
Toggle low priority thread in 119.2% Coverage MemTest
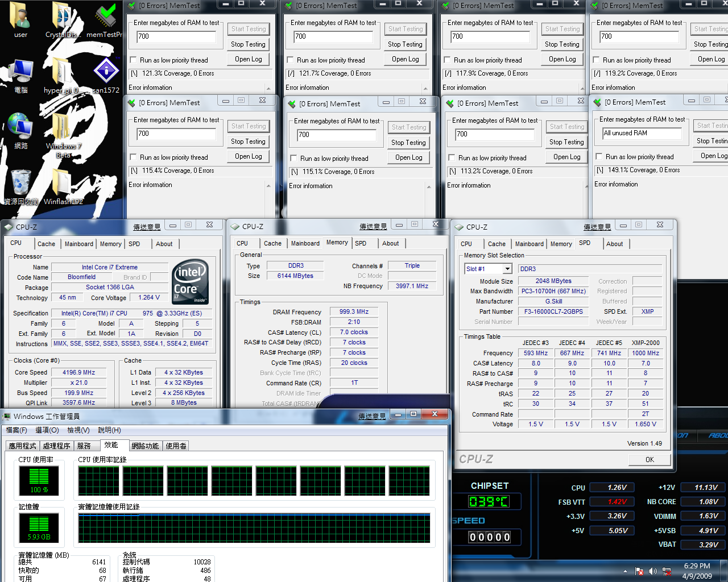click(596, 60)
